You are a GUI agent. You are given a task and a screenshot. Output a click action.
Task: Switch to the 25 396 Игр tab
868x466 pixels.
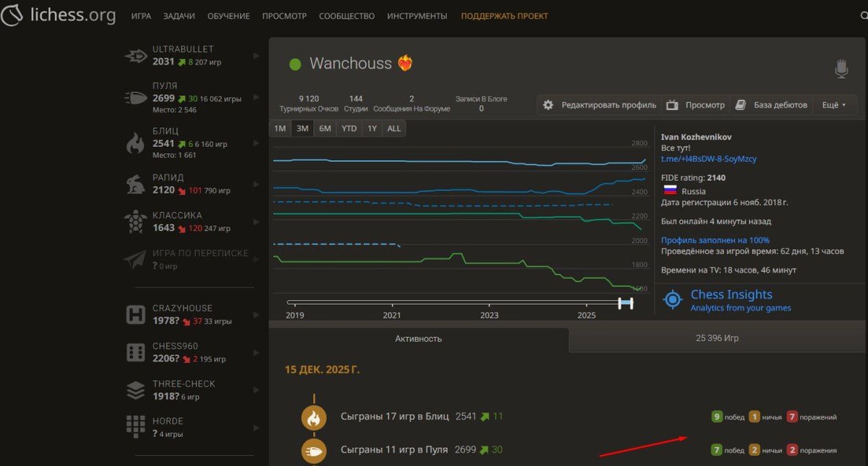coord(718,338)
